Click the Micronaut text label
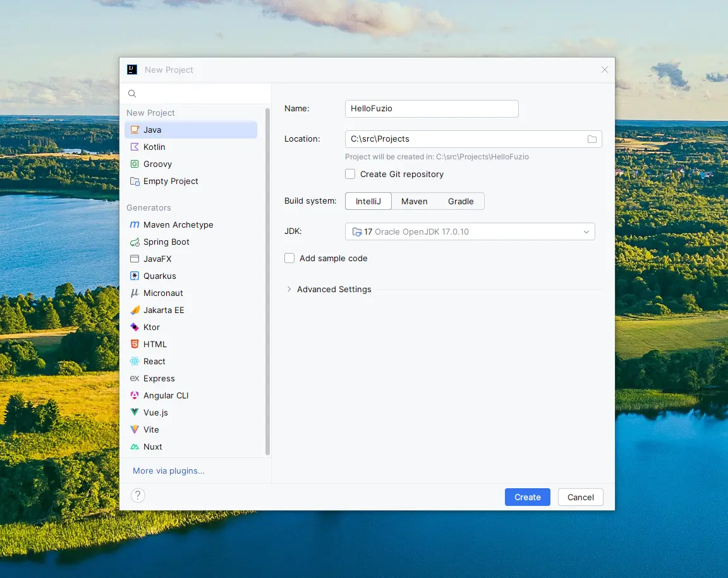 pyautogui.click(x=163, y=293)
